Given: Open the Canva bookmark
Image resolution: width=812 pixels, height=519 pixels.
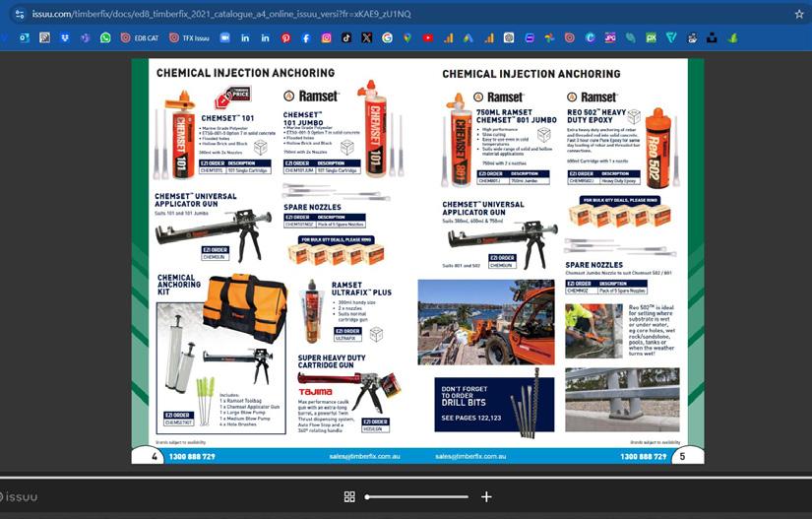Looking at the screenshot, I should tap(590, 37).
